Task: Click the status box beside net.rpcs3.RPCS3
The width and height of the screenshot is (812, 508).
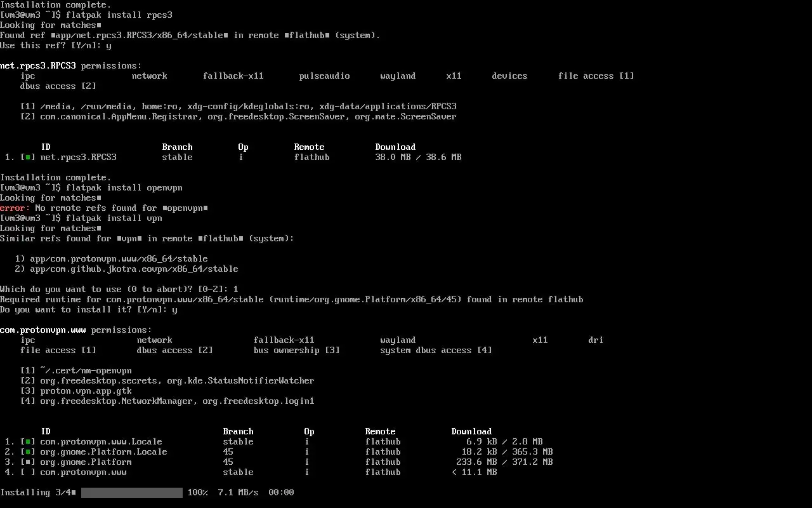Action: pos(28,157)
